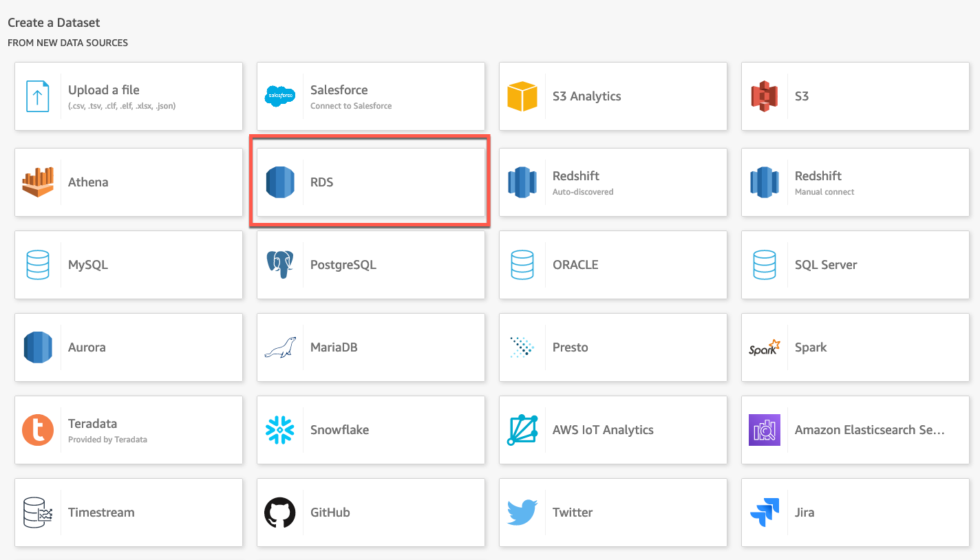Choose the red S3 bucket icon
Viewport: 980px width, 560px height.
(x=764, y=96)
